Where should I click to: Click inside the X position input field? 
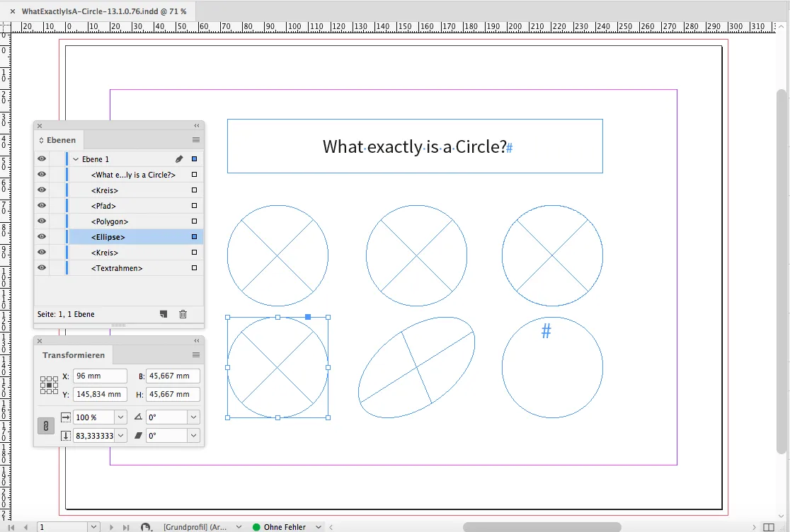tap(99, 376)
